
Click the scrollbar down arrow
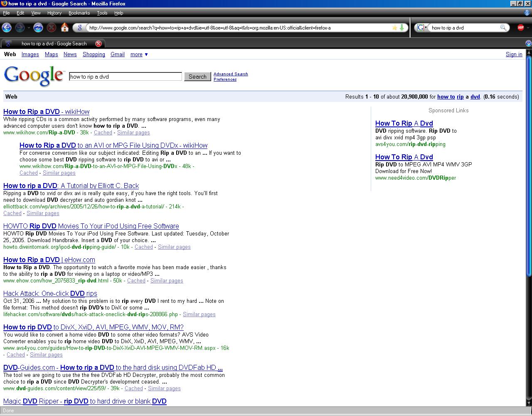coord(529,404)
